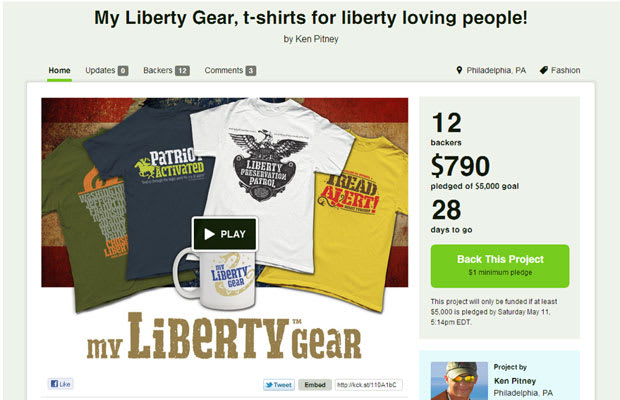This screenshot has width=620, height=400.
Task: Open the Fashion category link
Action: pyautogui.click(x=565, y=70)
